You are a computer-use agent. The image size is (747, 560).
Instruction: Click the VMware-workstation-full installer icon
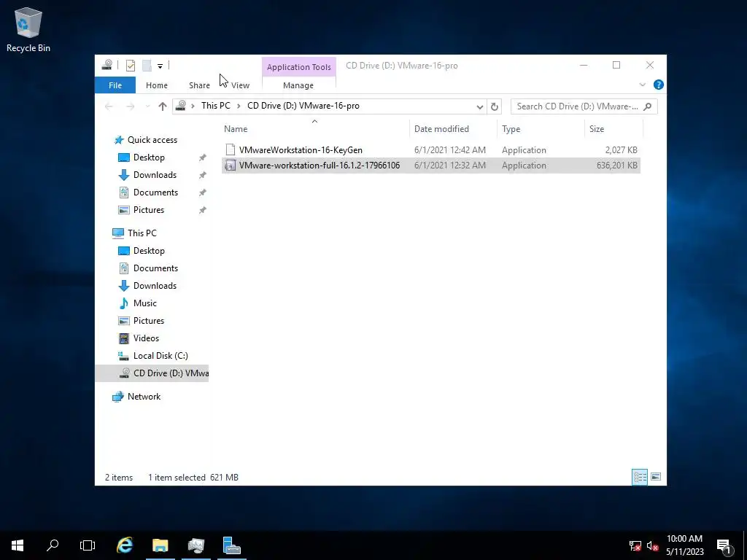click(230, 166)
